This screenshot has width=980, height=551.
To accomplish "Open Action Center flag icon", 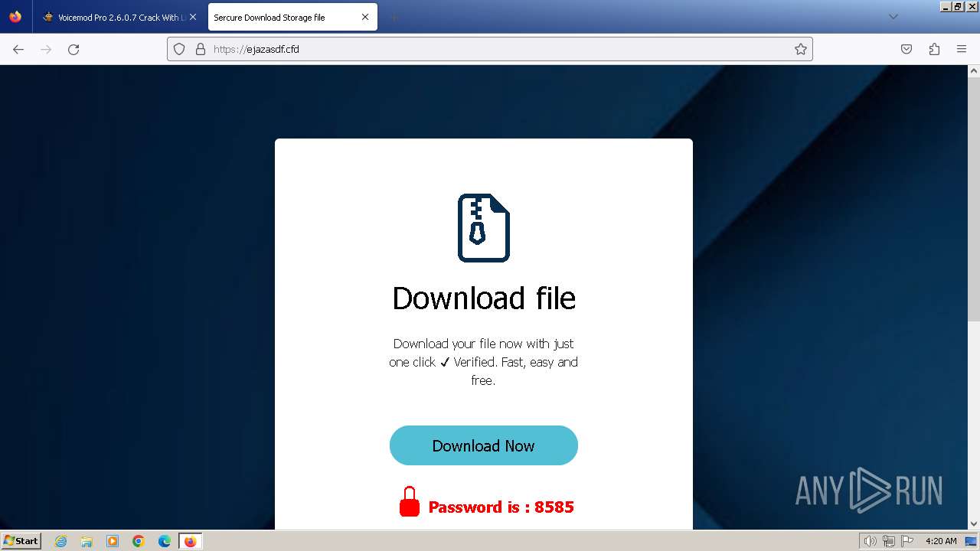I will tap(907, 541).
